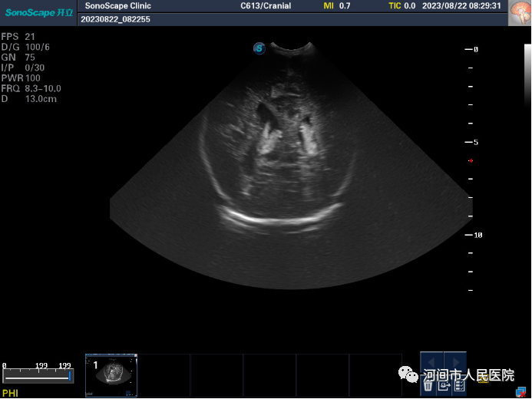Click the SonoScape Clinic patient name field
The width and height of the screenshot is (532, 399).
tap(118, 6)
